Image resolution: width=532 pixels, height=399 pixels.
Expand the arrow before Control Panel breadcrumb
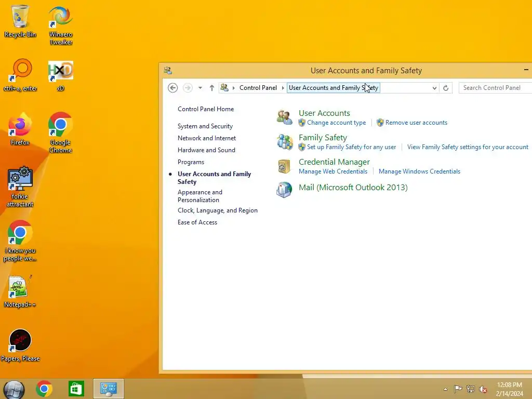(233, 88)
